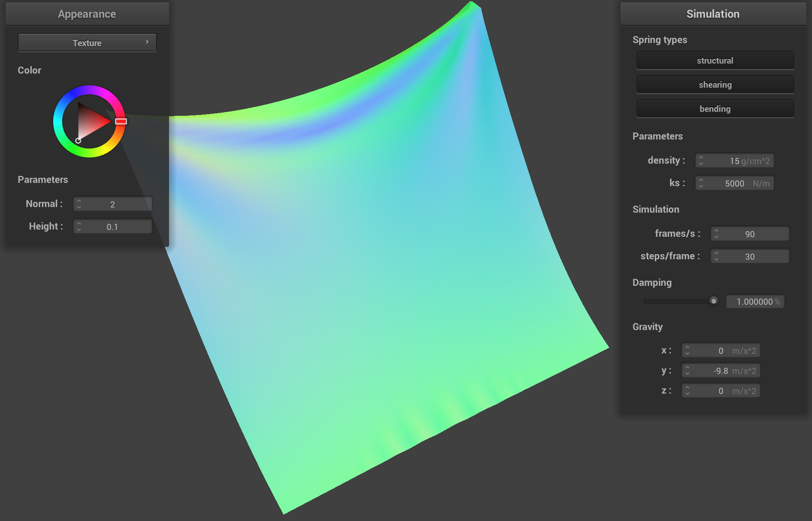This screenshot has height=521, width=812.
Task: Click the Gravity x stepper arrows
Action: (x=688, y=351)
